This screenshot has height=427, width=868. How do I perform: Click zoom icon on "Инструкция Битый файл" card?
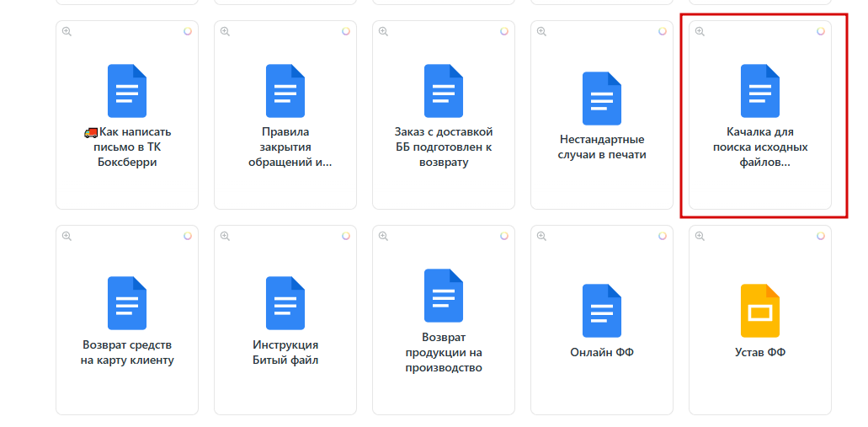click(225, 236)
